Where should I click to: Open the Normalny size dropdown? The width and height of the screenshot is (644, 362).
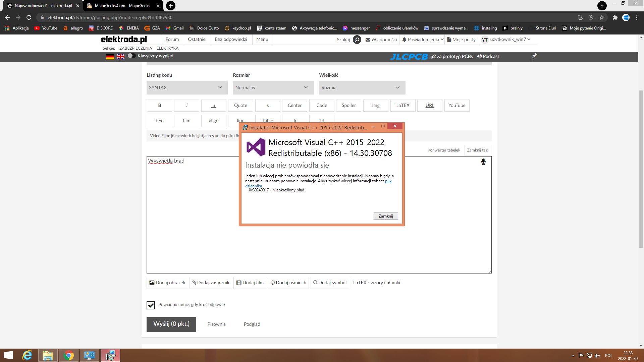click(273, 87)
